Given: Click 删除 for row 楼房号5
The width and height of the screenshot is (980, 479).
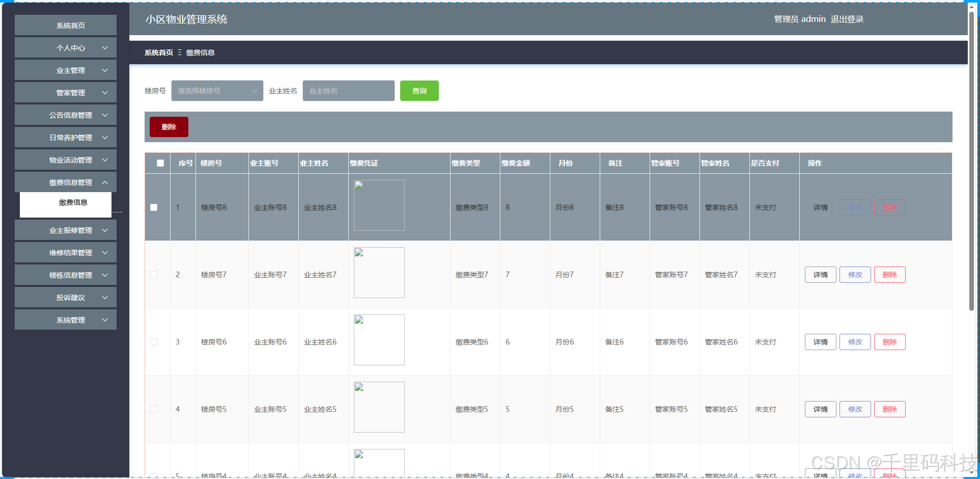Looking at the screenshot, I should point(890,409).
